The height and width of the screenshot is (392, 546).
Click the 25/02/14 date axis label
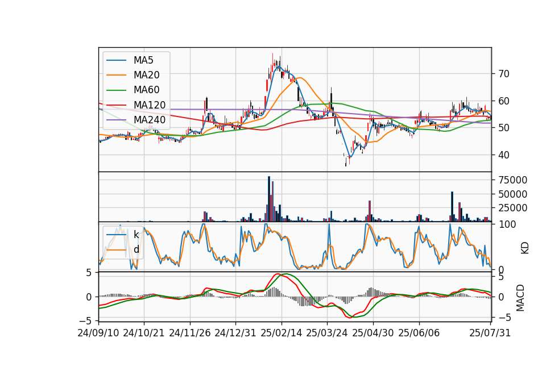point(282,333)
